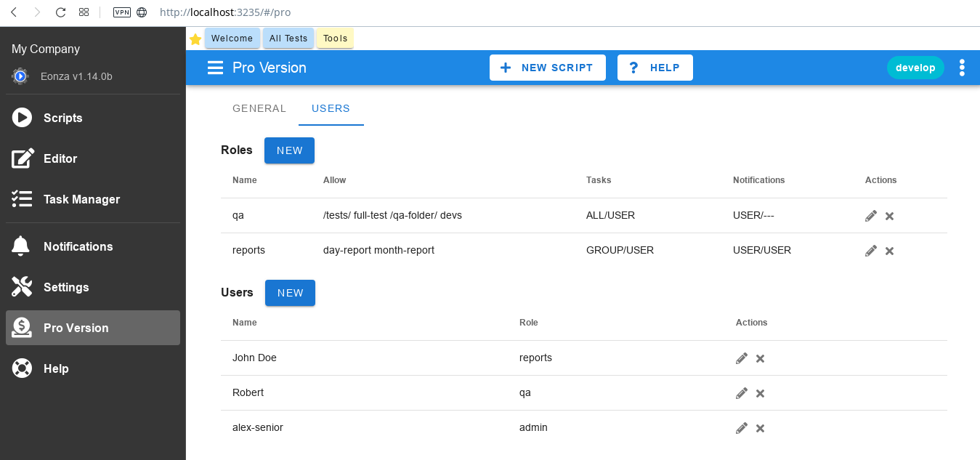Image resolution: width=980 pixels, height=460 pixels.
Task: Click the 'qa' role name cell
Action: tap(238, 215)
